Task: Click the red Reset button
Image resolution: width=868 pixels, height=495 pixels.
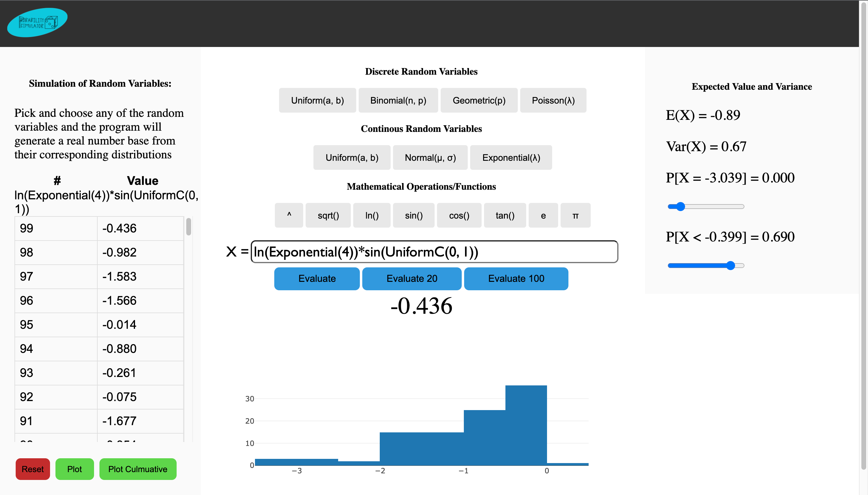Action: coord(33,469)
